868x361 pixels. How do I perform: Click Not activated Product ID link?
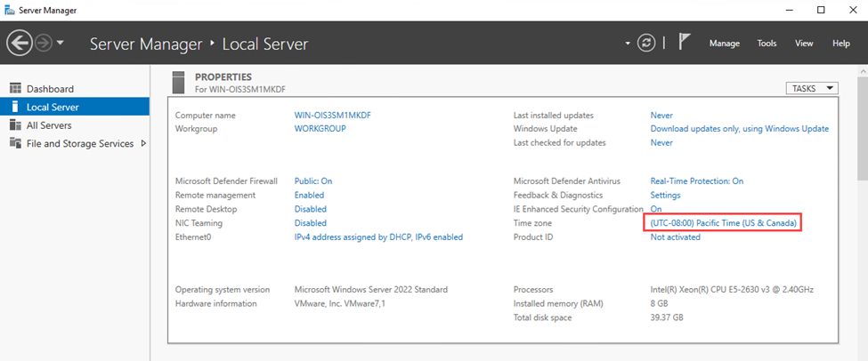[676, 237]
